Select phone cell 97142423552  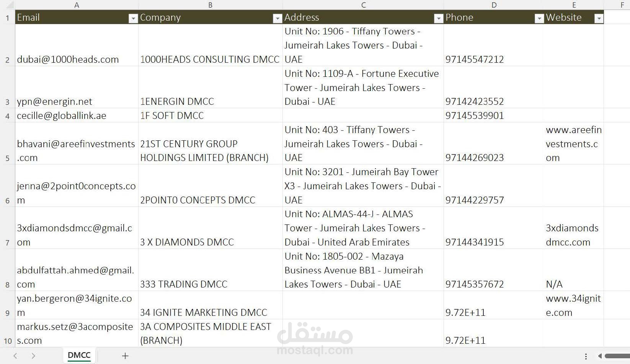[x=494, y=87]
